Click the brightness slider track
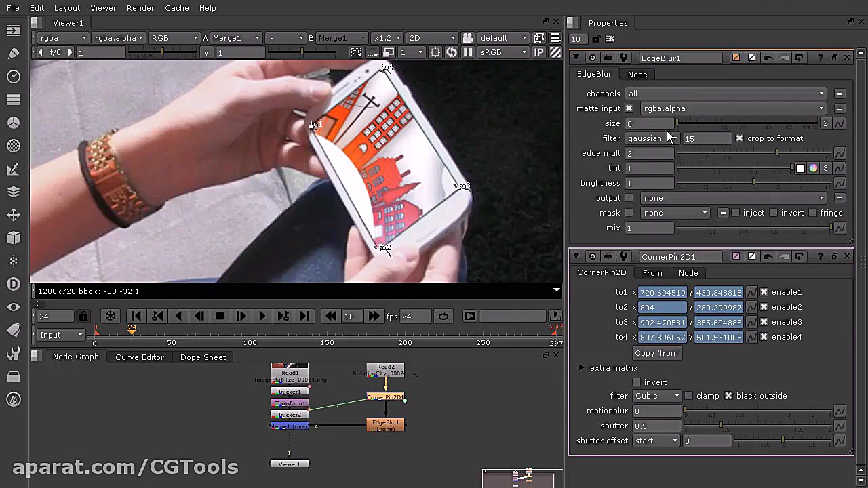The height and width of the screenshot is (488, 868). (755, 183)
